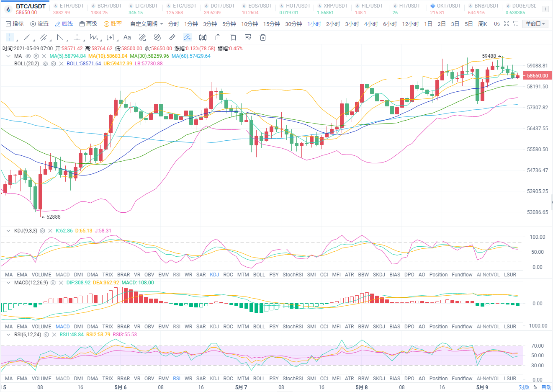This screenshot has width=553, height=392.
Task: Open the 指标 indicators menu
Action: pos(15,24)
